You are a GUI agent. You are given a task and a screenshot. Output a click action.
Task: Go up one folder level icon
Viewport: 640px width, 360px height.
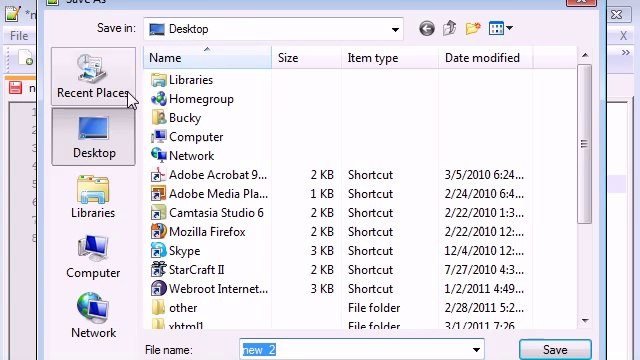pos(449,29)
